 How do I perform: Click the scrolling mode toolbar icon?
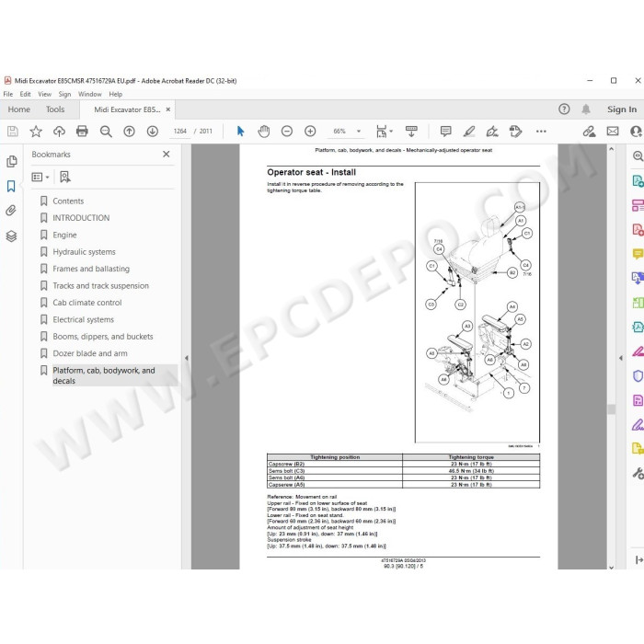coord(411,132)
